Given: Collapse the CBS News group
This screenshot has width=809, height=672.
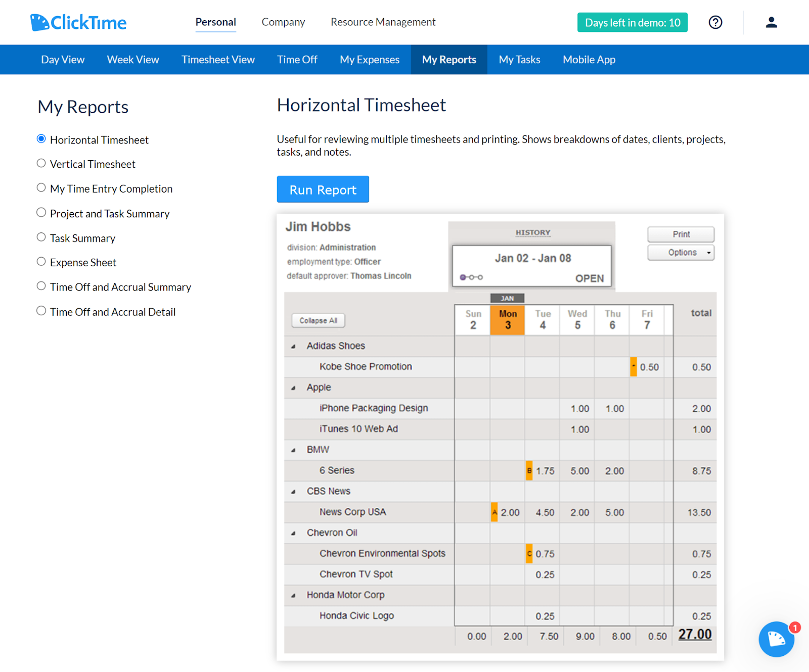Looking at the screenshot, I should click(x=293, y=492).
